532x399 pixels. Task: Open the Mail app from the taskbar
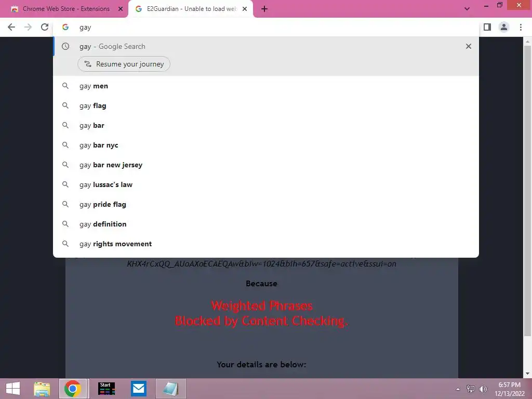pos(138,389)
